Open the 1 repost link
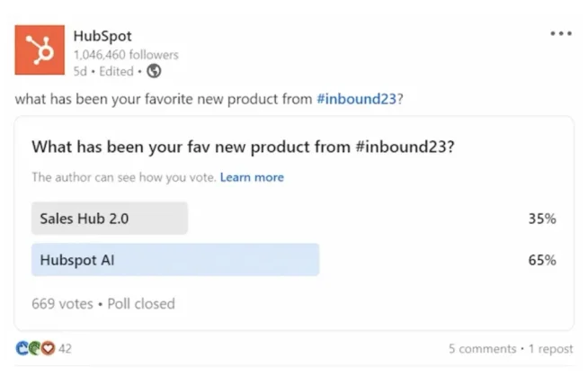Image resolution: width=588 pixels, height=376 pixels. pyautogui.click(x=550, y=349)
